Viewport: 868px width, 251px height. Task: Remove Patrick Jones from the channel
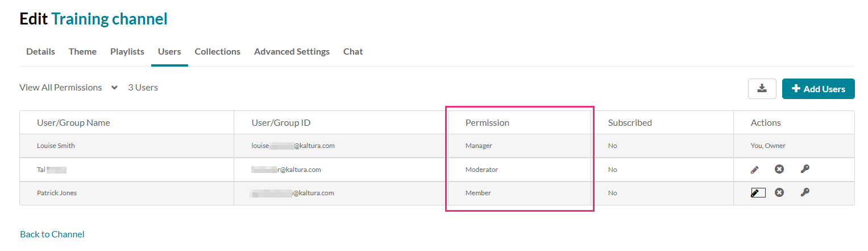(779, 192)
